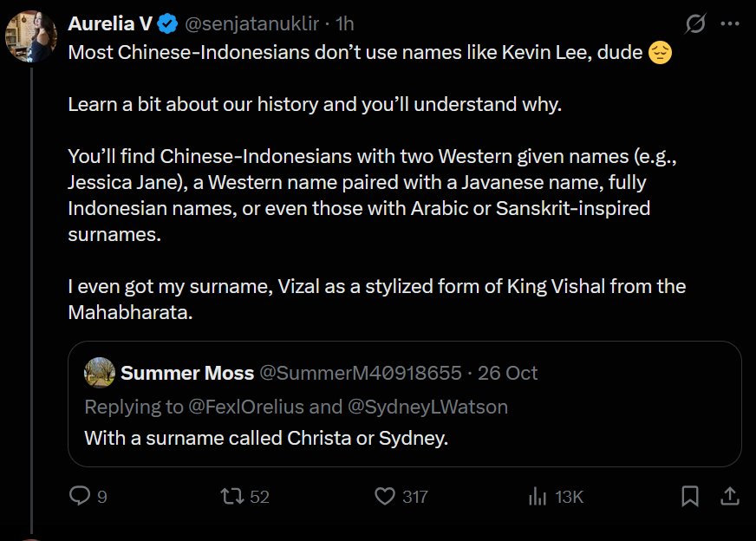Open Summer Moss's profile picture
This screenshot has width=756, height=541.
tap(100, 373)
